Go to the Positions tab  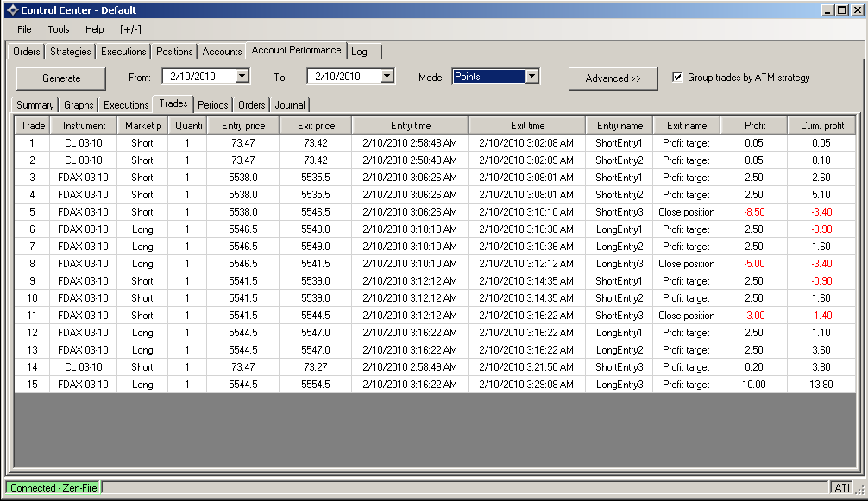[174, 52]
